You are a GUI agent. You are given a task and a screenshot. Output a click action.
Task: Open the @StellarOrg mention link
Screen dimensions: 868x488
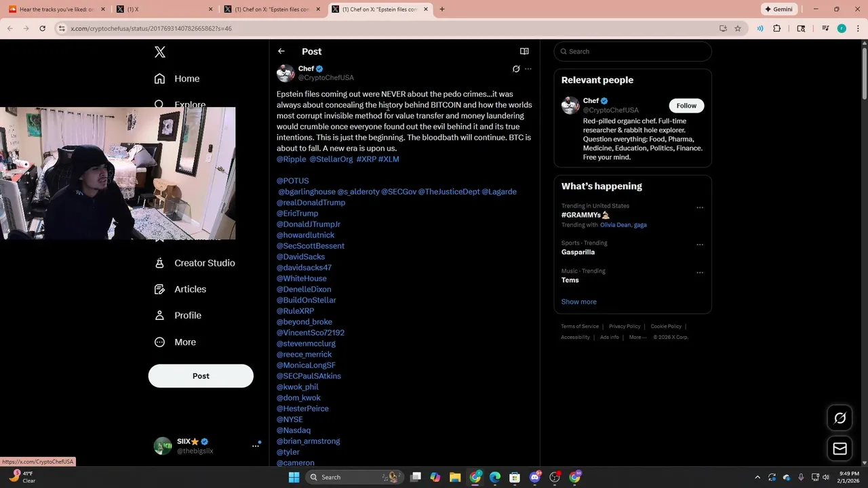(331, 159)
